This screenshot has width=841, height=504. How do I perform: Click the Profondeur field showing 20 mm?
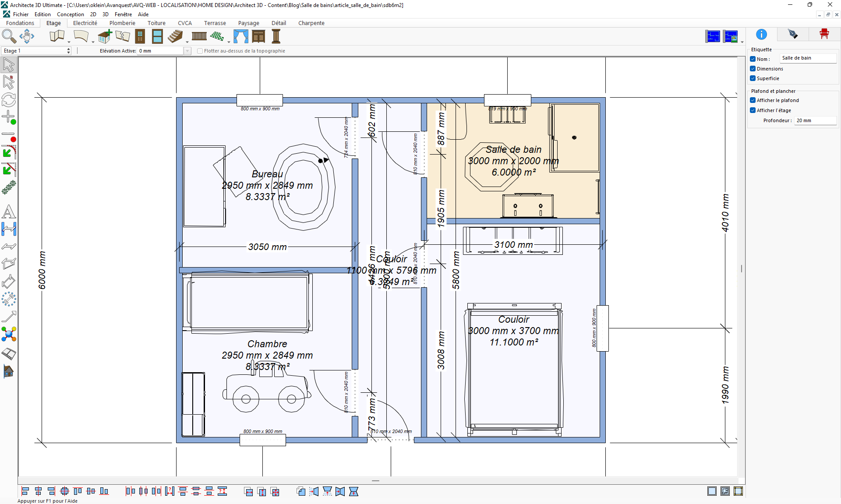(x=815, y=120)
